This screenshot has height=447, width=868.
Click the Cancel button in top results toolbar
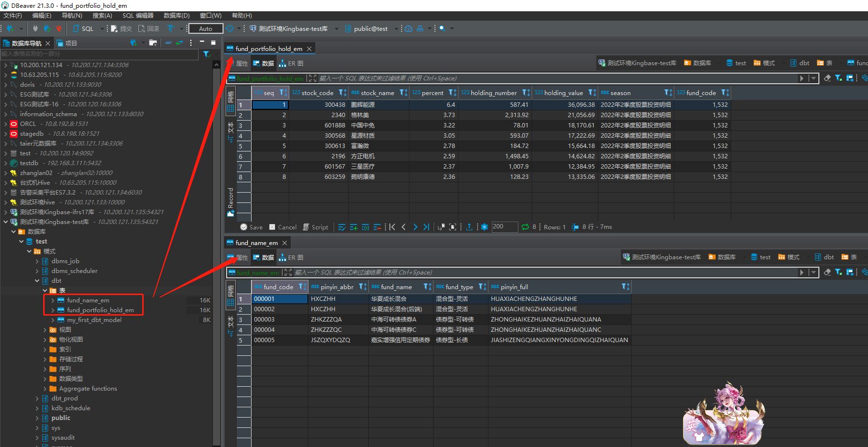[283, 227]
